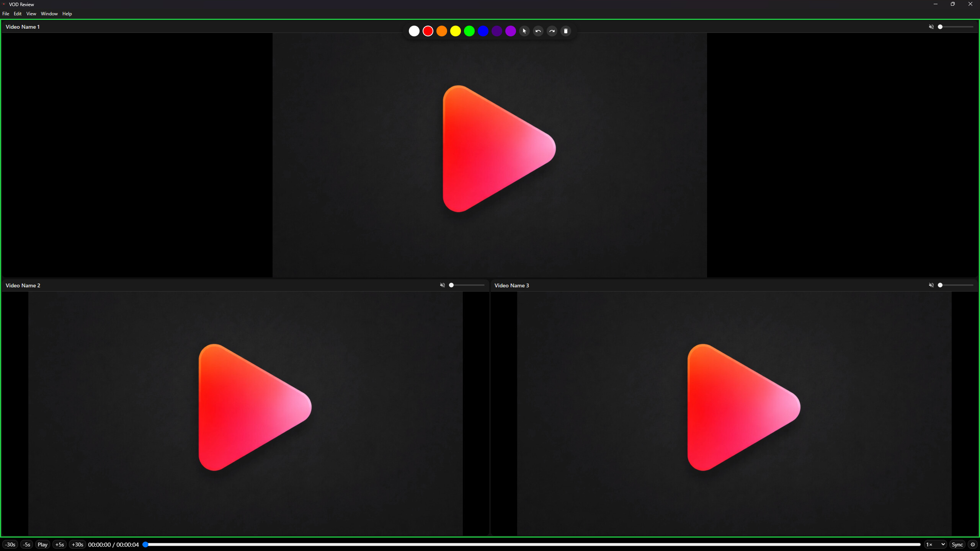
Task: Undo the last annotation
Action: tap(538, 31)
